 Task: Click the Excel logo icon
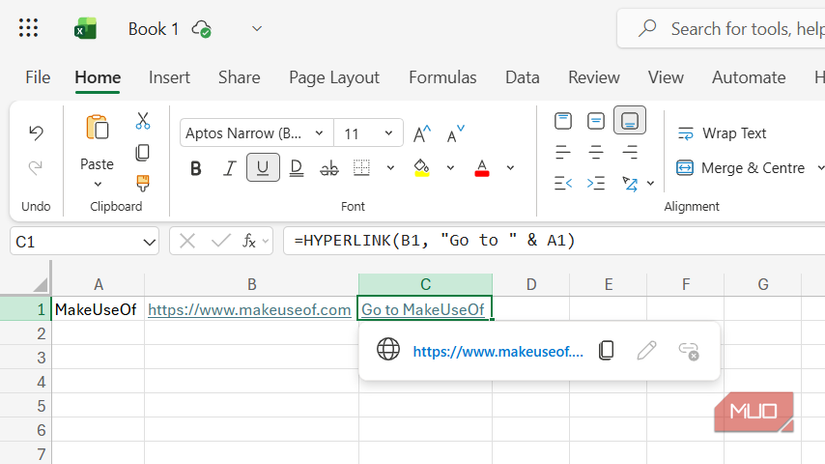tap(85, 28)
